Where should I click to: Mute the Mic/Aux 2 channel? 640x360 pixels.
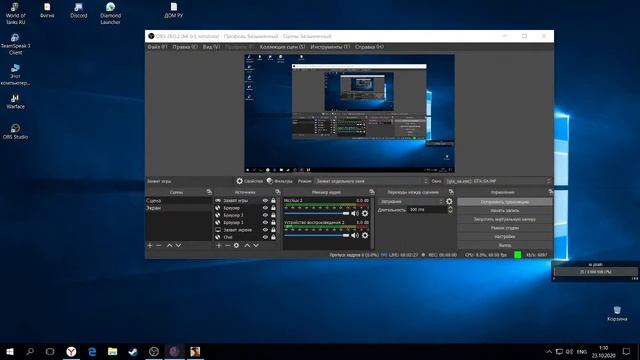(x=355, y=213)
